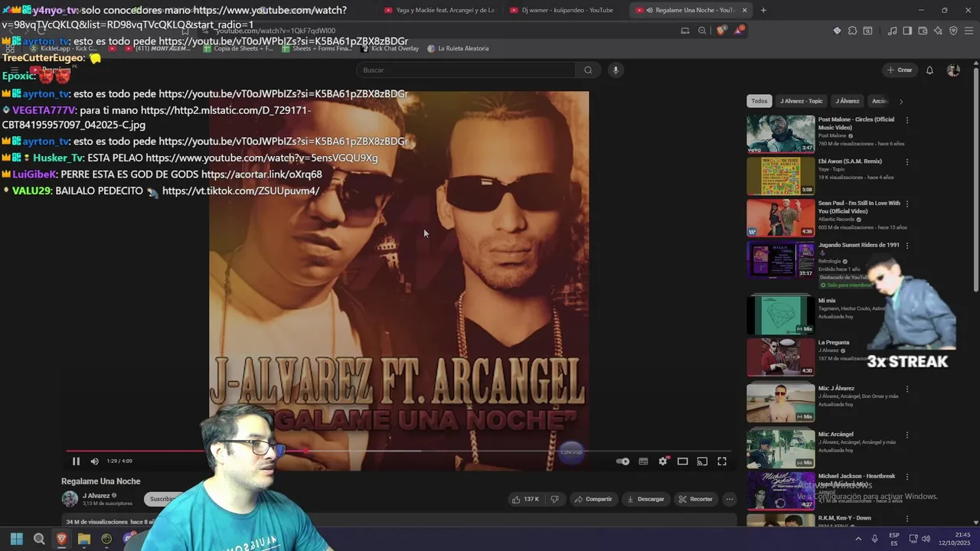Open La Ruleta Aleatoria bookmark

tap(458, 48)
